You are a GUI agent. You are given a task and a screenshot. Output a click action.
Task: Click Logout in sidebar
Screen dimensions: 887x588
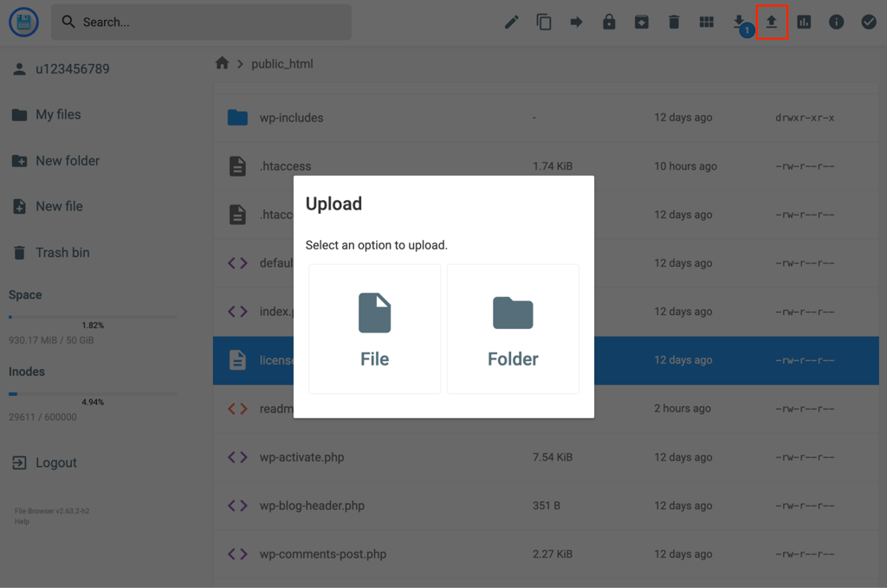(x=45, y=462)
